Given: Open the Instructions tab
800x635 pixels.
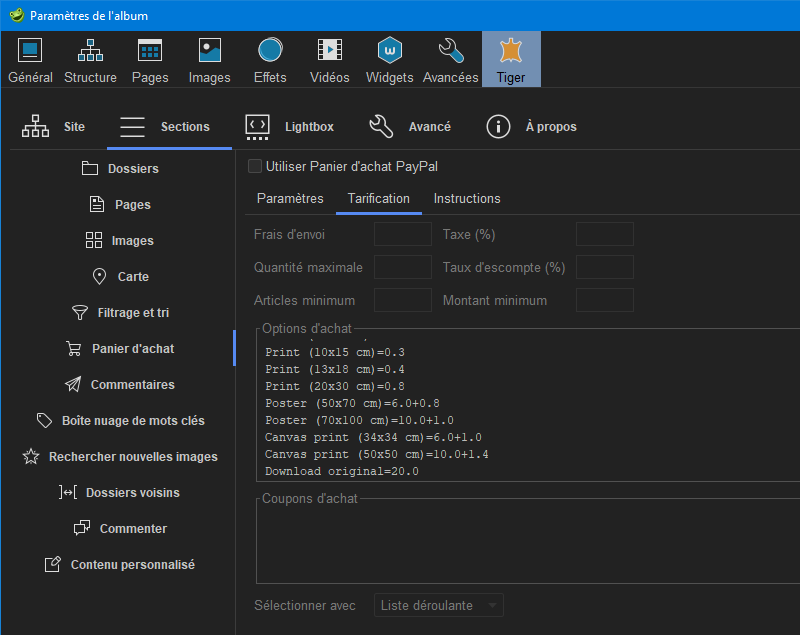Looking at the screenshot, I should (467, 199).
